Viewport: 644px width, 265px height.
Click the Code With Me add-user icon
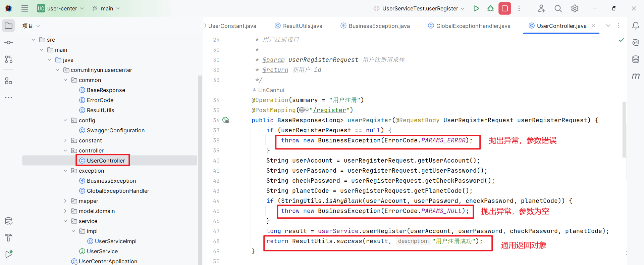click(x=541, y=8)
